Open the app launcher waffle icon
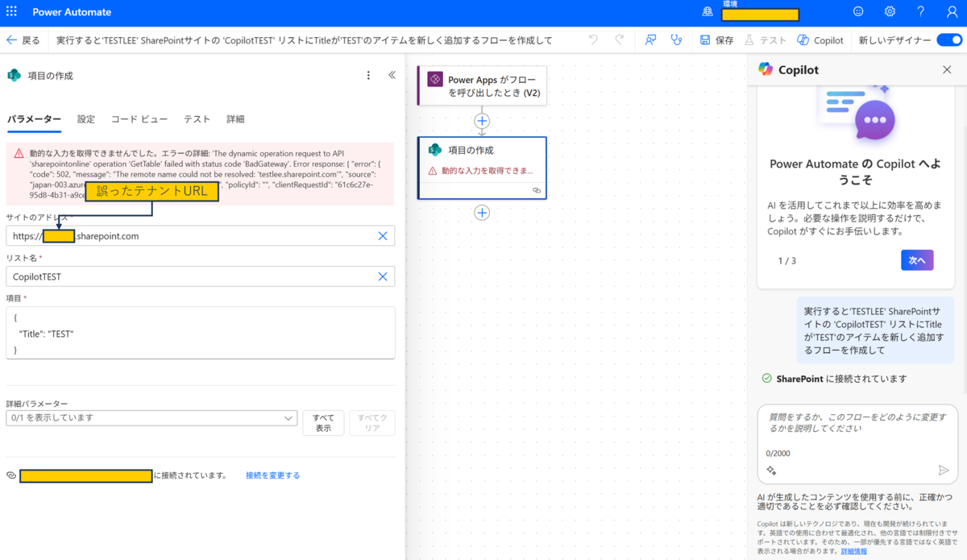967x560 pixels. [x=11, y=12]
